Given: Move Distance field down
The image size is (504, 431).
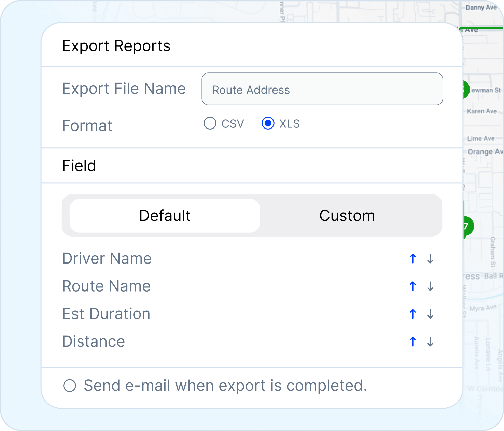Looking at the screenshot, I should (x=430, y=341).
